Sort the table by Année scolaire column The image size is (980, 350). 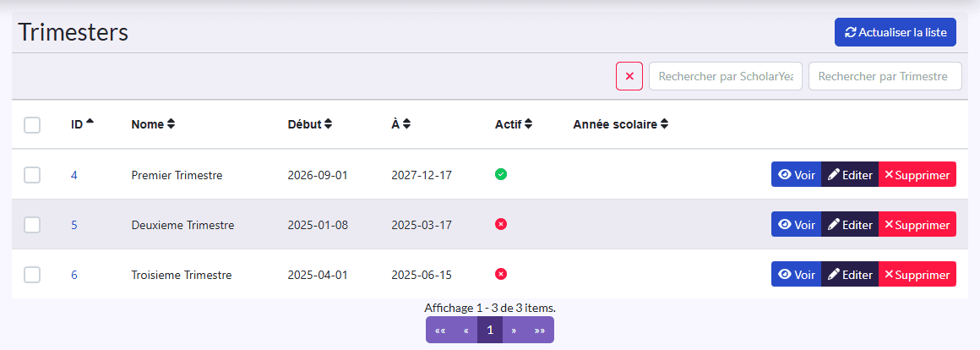pyautogui.click(x=621, y=124)
